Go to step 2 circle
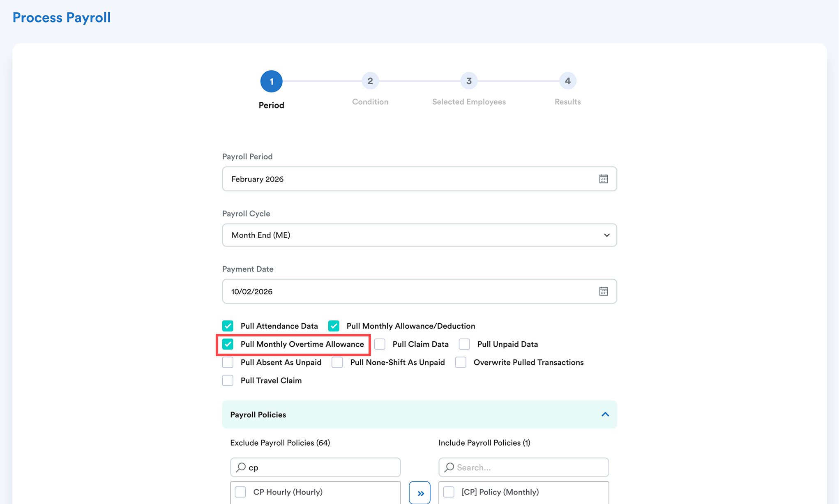 point(370,81)
